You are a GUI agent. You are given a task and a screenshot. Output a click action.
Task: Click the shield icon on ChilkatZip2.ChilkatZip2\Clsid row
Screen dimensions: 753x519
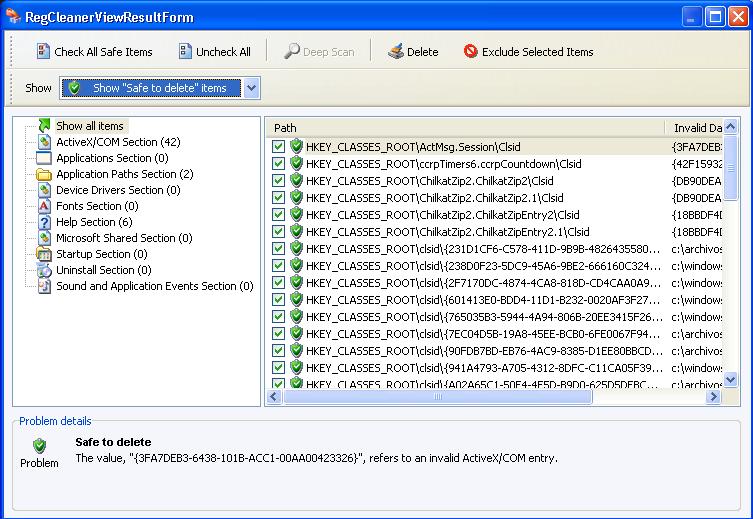[x=296, y=181]
